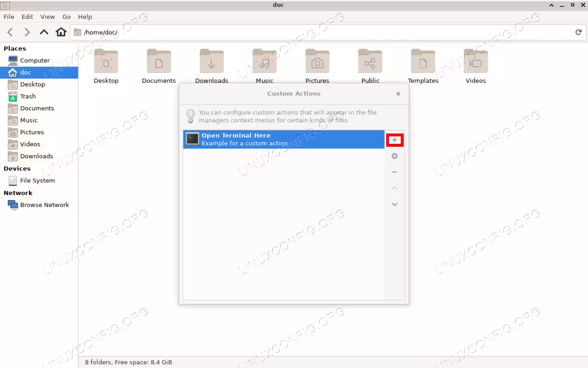Open File System under Devices
588x368 pixels.
[39, 181]
